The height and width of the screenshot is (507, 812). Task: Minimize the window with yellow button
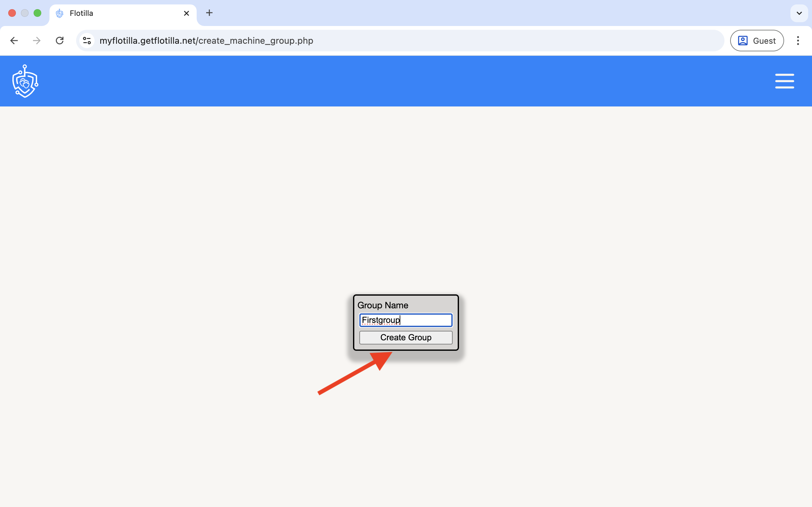[25, 13]
